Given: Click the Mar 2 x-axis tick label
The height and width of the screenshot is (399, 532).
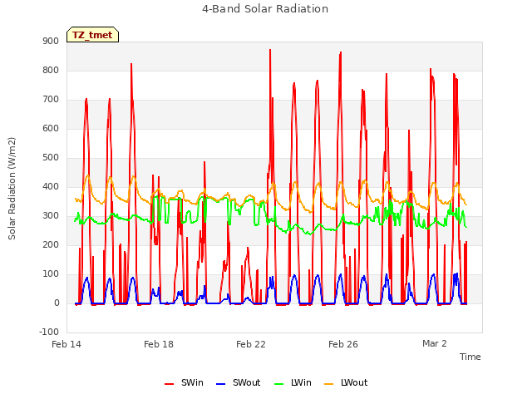Looking at the screenshot, I should pos(435,343).
